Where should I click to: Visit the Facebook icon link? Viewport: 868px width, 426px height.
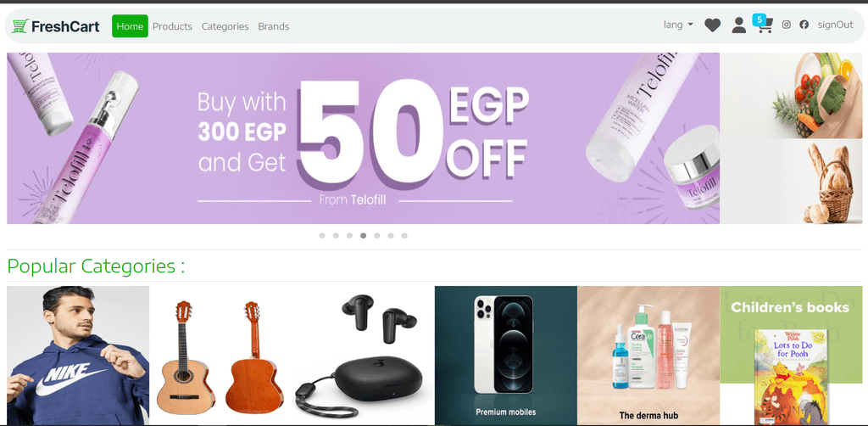tap(804, 25)
